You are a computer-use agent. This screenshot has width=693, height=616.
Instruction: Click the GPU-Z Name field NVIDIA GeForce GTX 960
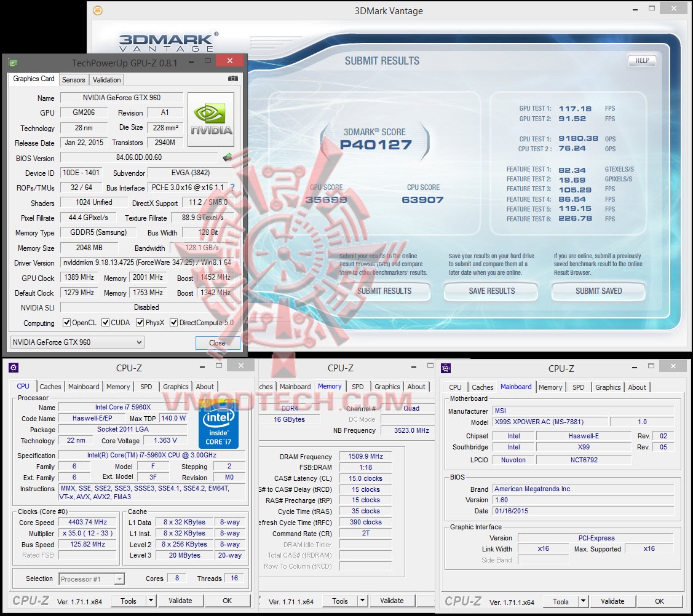point(122,98)
